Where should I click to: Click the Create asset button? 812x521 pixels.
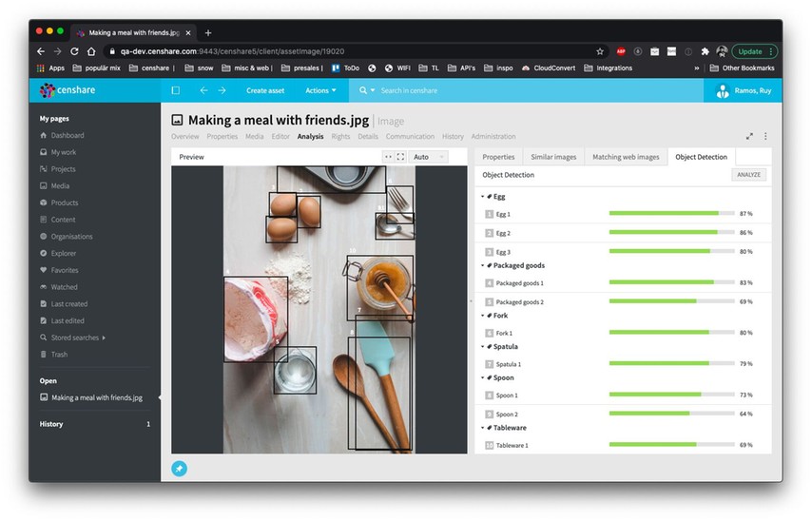265,90
